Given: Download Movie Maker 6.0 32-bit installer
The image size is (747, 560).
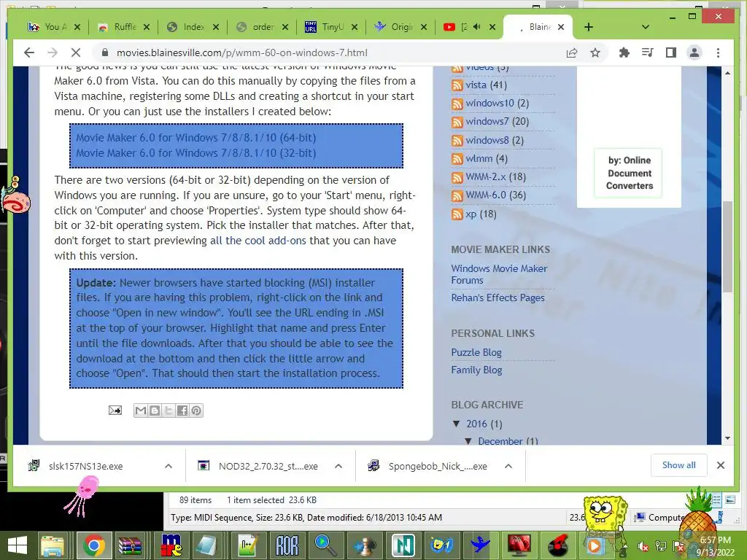Looking at the screenshot, I should click(196, 153).
